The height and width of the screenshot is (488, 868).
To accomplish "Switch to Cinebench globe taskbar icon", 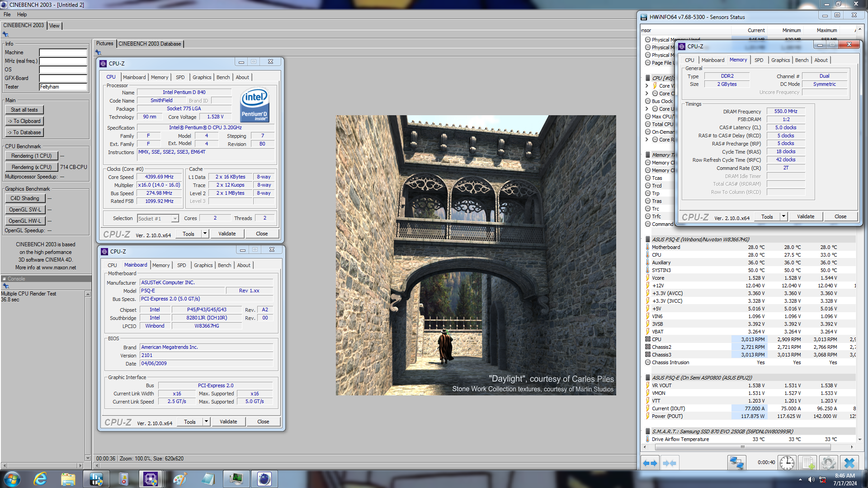I will point(264,479).
